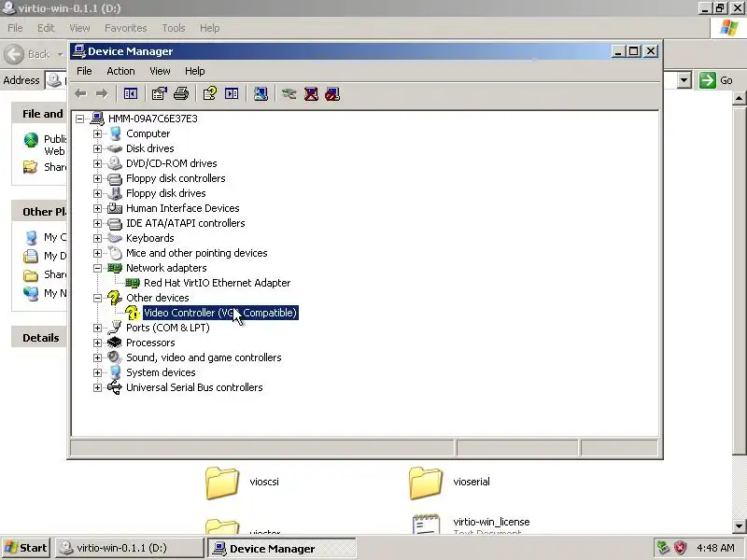Click the Other devices question mark icon

tap(114, 298)
